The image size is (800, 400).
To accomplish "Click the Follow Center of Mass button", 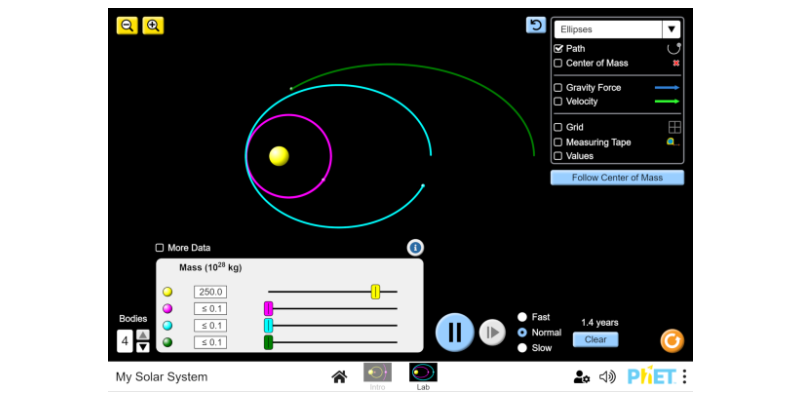I will [x=617, y=178].
